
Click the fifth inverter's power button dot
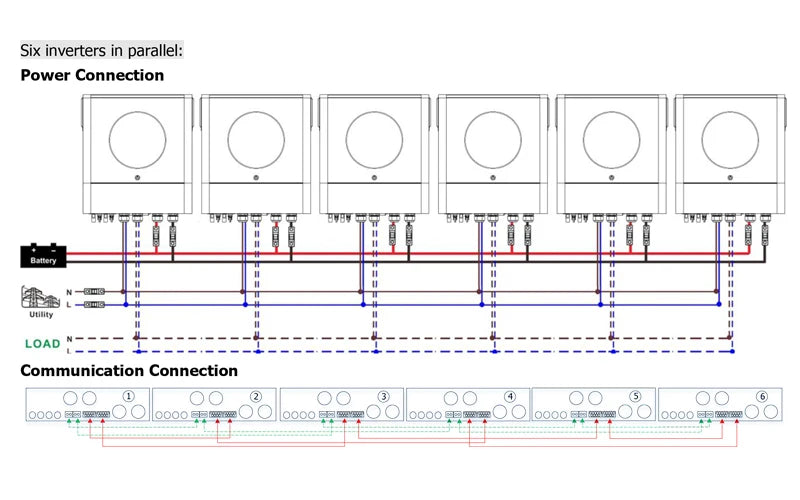(611, 178)
